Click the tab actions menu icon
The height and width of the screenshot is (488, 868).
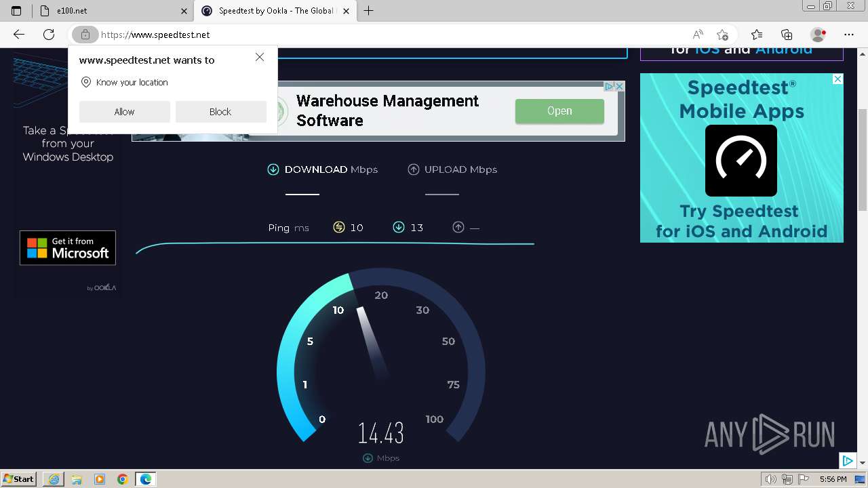tap(16, 11)
